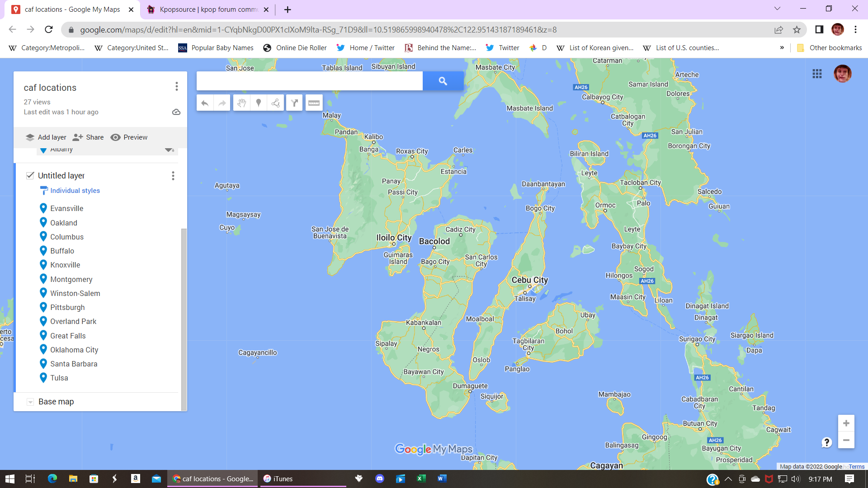This screenshot has width=868, height=488.
Task: Open Discord from the taskbar
Action: point(380,479)
